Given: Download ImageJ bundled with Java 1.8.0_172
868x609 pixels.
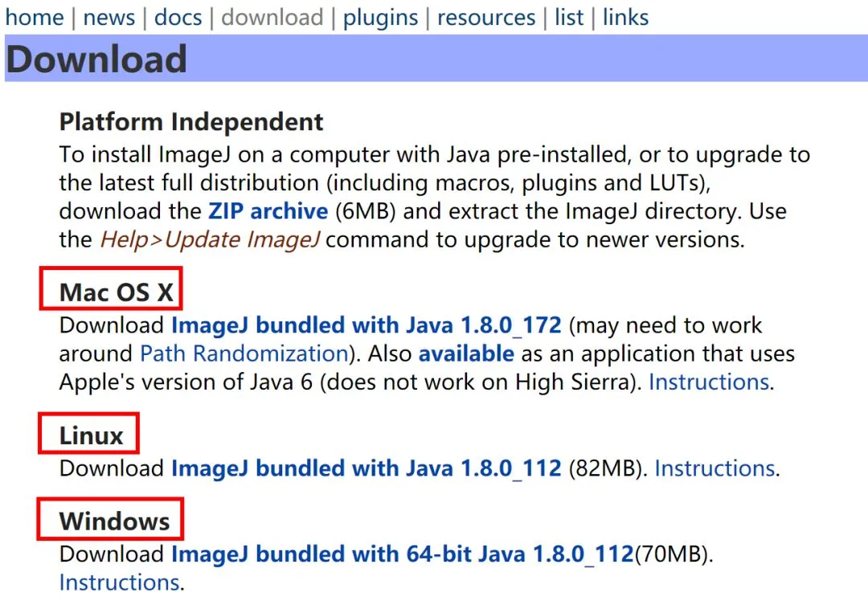Looking at the screenshot, I should pyautogui.click(x=366, y=325).
